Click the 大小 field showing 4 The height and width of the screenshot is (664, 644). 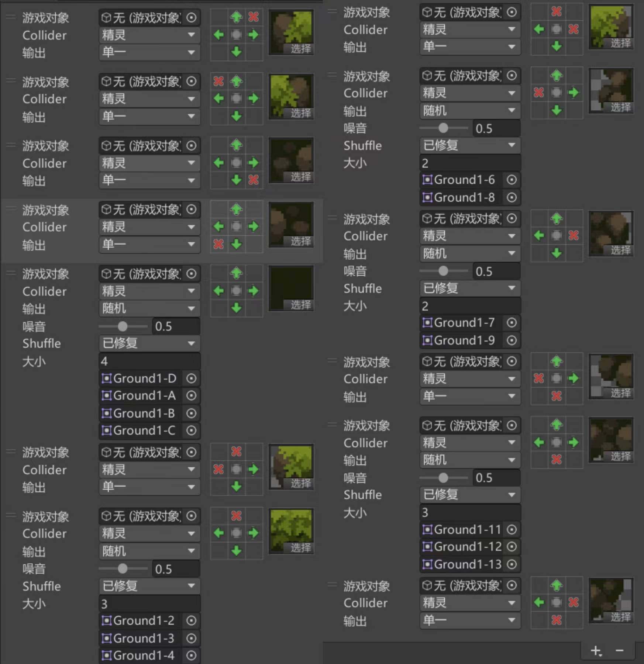[x=149, y=361]
